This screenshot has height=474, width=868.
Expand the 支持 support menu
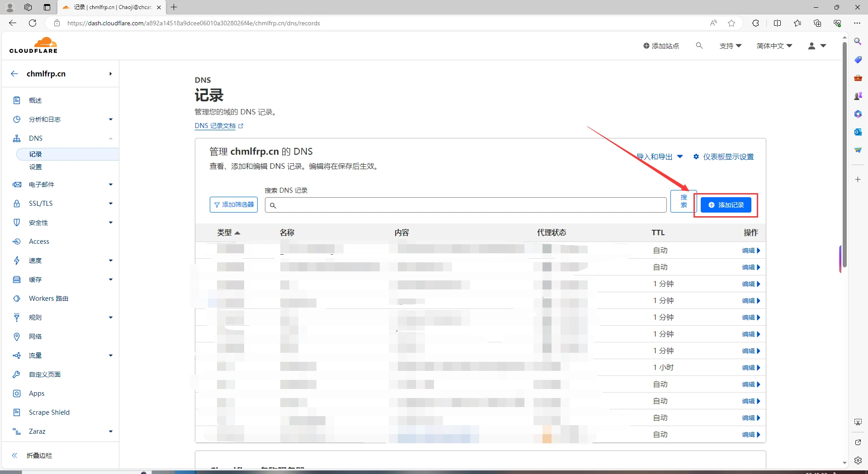pyautogui.click(x=730, y=46)
